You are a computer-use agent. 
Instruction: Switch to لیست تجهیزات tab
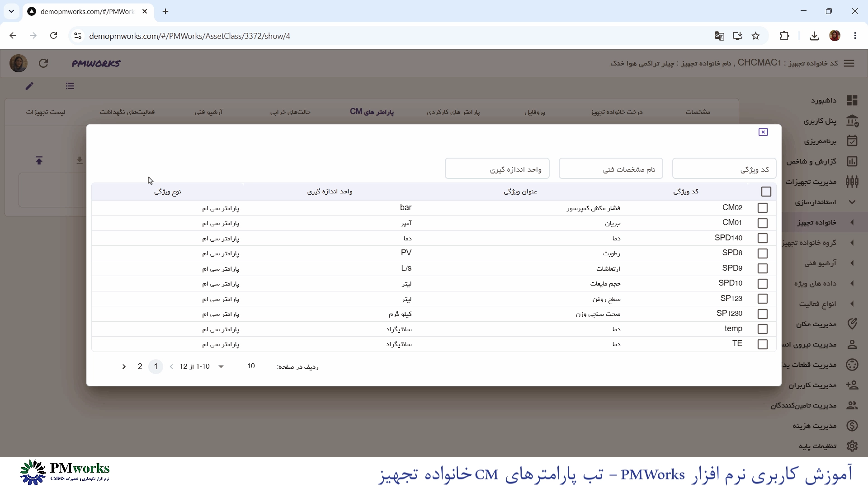(46, 112)
